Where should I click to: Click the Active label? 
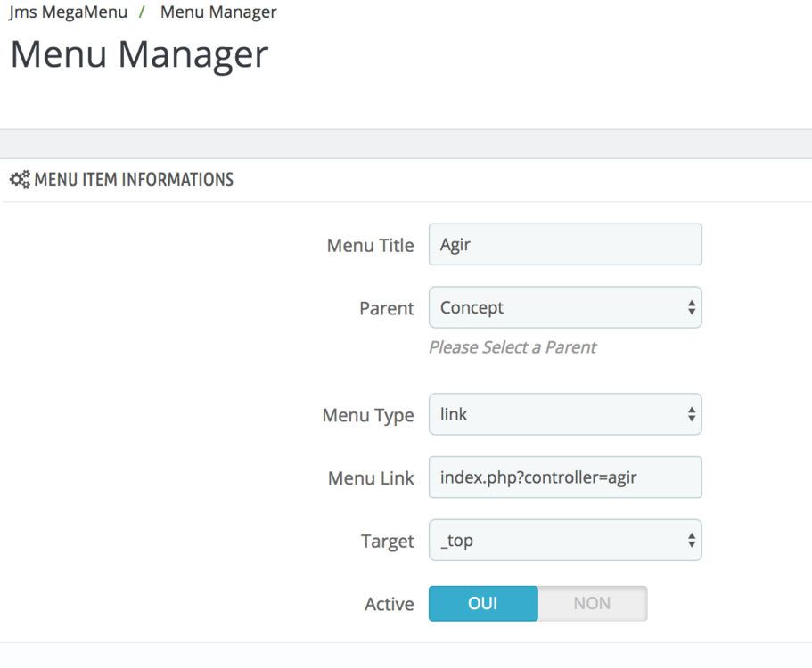point(389,604)
